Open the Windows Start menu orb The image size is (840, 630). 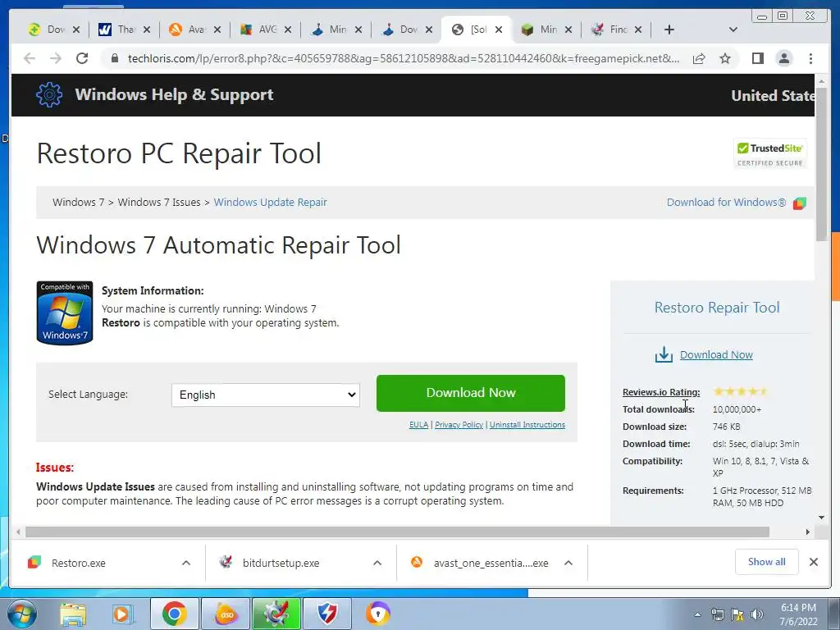pos(22,614)
